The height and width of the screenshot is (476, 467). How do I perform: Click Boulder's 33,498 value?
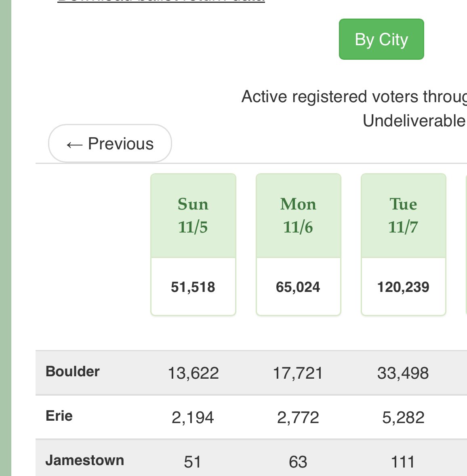[x=403, y=373]
